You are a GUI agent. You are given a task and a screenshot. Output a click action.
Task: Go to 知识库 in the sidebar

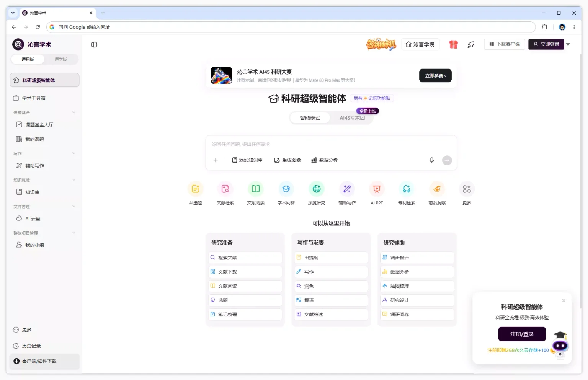click(44, 192)
